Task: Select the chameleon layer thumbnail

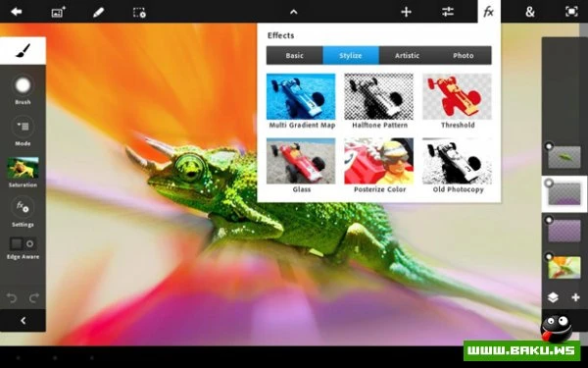Action: (x=564, y=157)
